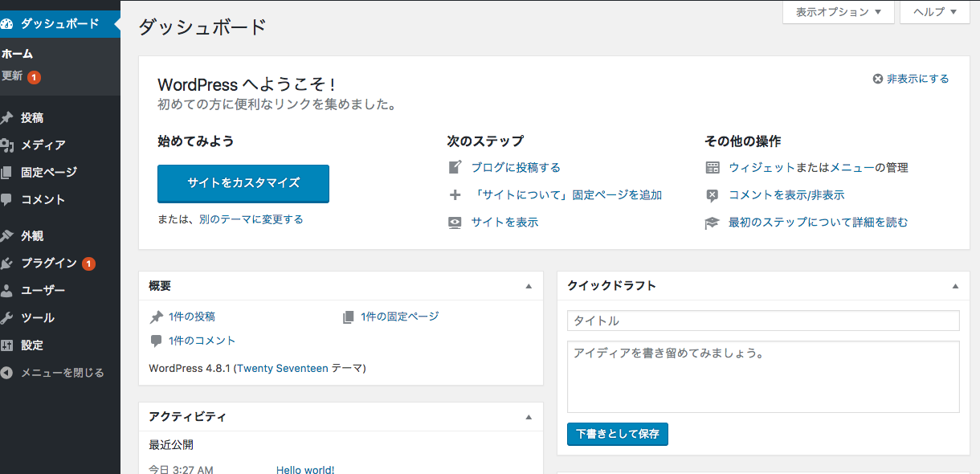Click the ウィジェット link
The width and height of the screenshot is (980, 474).
(x=762, y=167)
